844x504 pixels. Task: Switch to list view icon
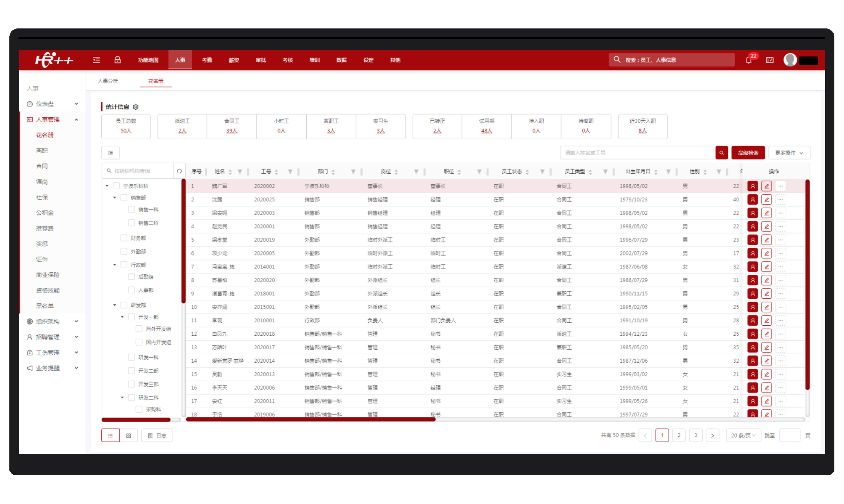tap(110, 435)
